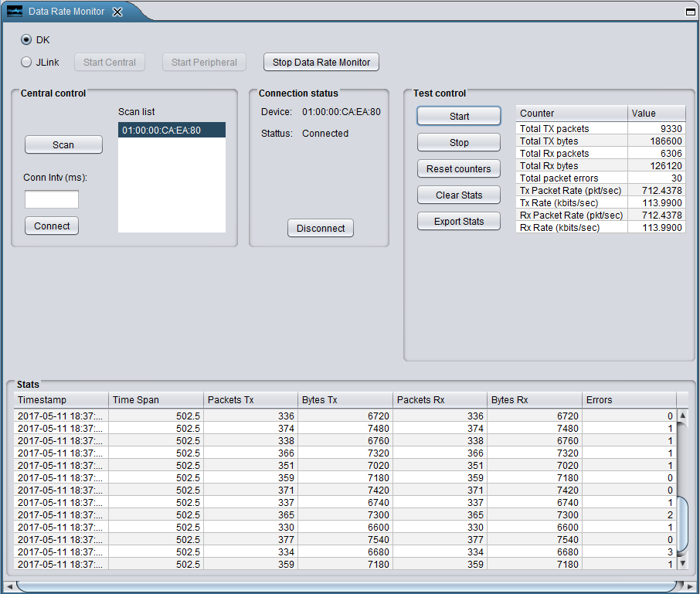
Task: Click the stats vertical scrollbar thumb
Action: [682, 524]
